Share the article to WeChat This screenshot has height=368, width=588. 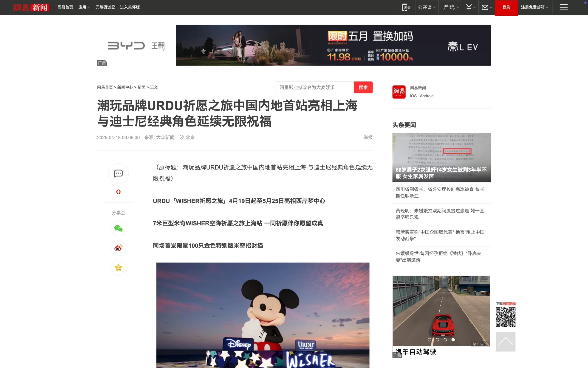118,228
